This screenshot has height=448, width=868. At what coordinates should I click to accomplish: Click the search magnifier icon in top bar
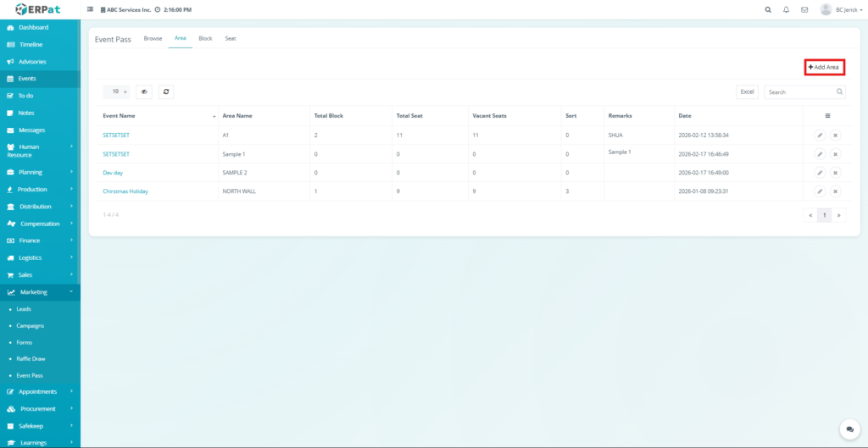pos(768,9)
